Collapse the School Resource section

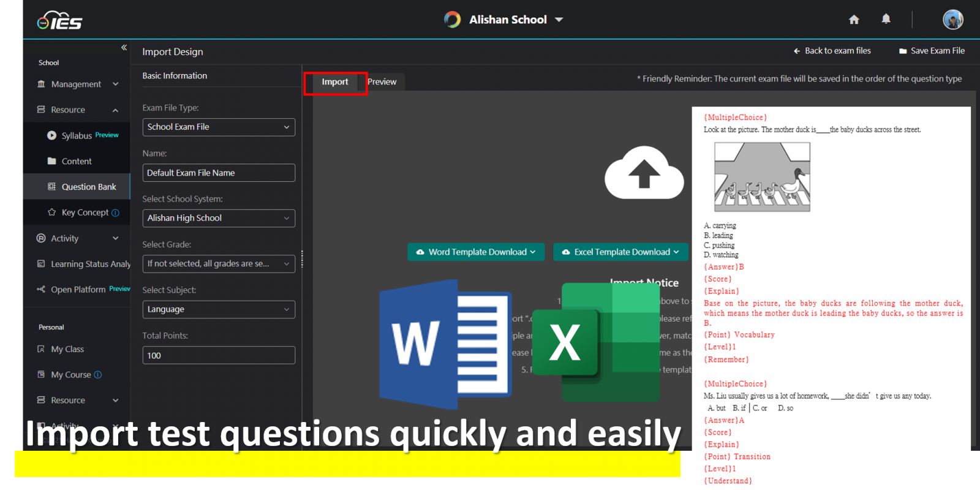115,110
